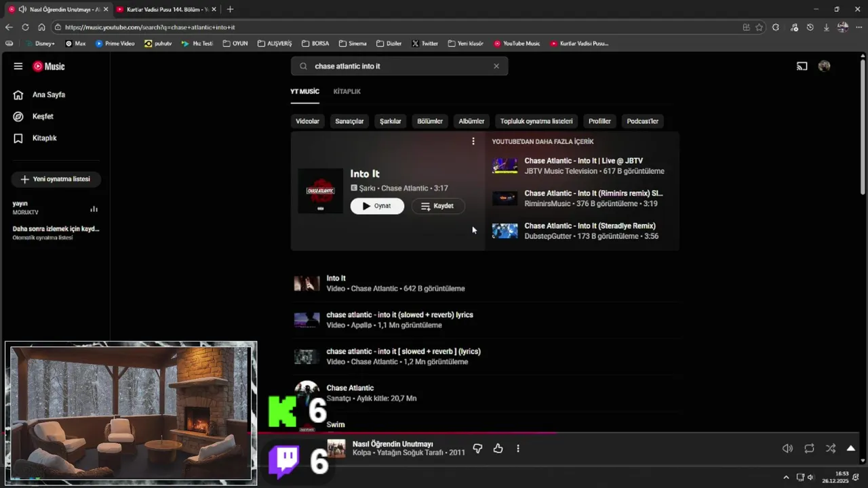Play Into It with the Oynat button
The height and width of the screenshot is (488, 868).
(377, 206)
